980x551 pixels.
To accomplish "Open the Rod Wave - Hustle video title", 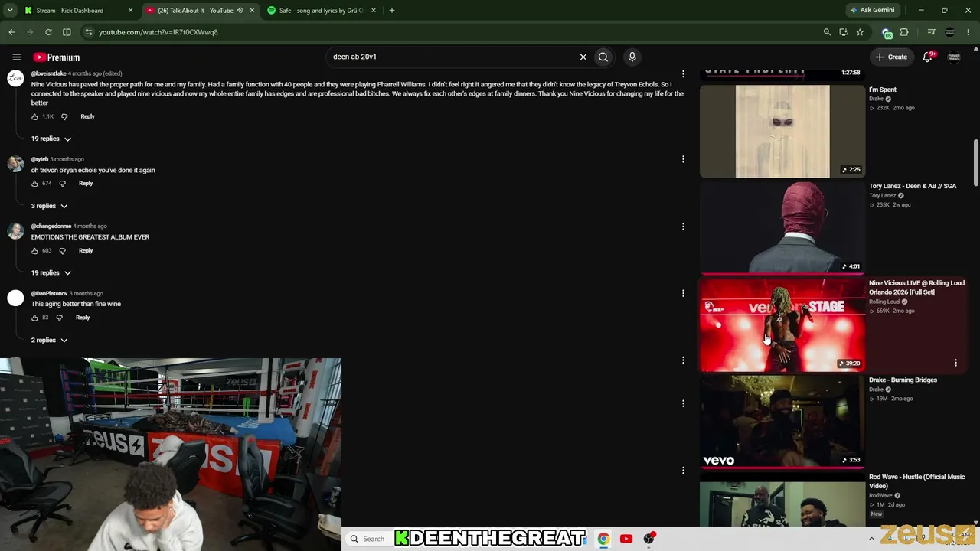I will pyautogui.click(x=917, y=481).
